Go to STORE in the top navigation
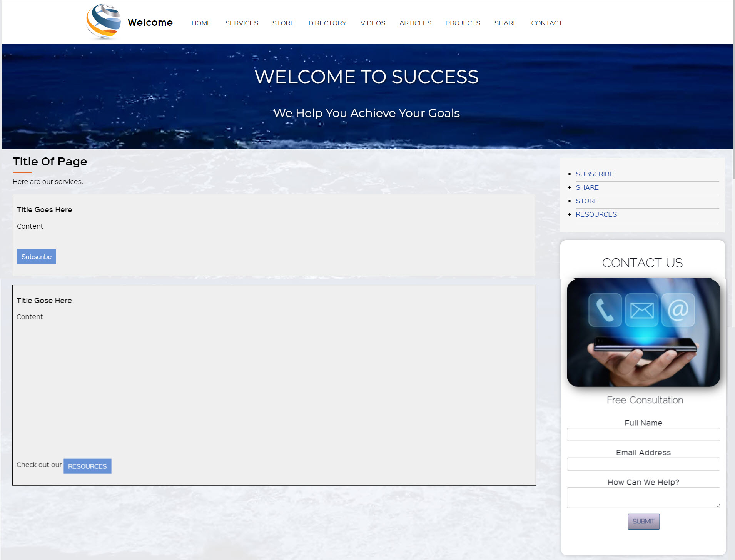The height and width of the screenshot is (560, 735). [283, 23]
